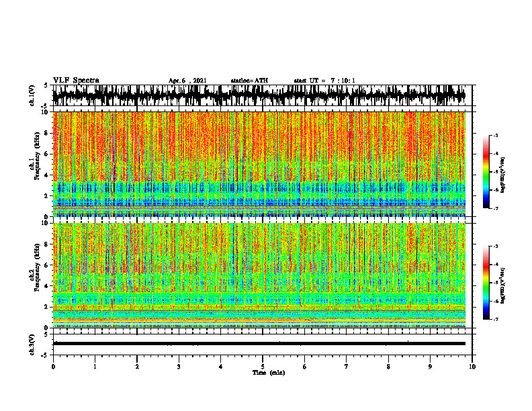Viewport: 532px width, 411px height.
Task: Click the "7" minute tick on time axis
Action: pyautogui.click(x=347, y=367)
